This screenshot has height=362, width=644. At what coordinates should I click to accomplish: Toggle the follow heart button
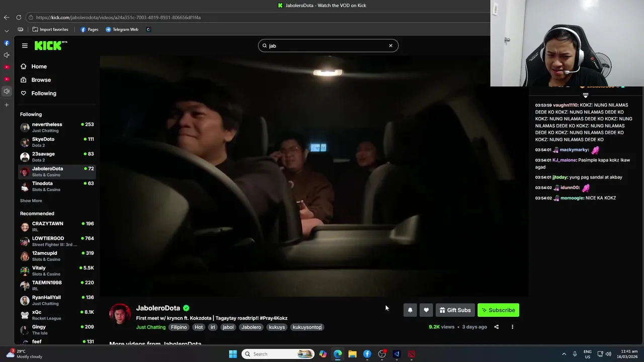426,310
